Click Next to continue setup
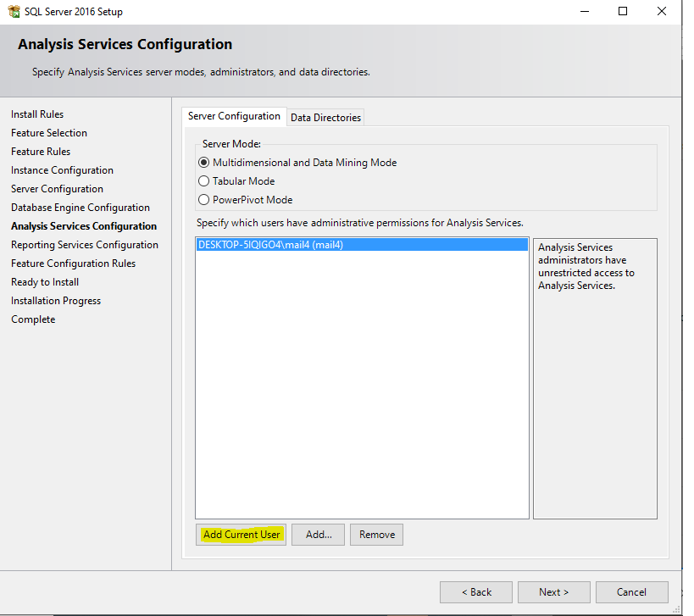 pos(553,591)
